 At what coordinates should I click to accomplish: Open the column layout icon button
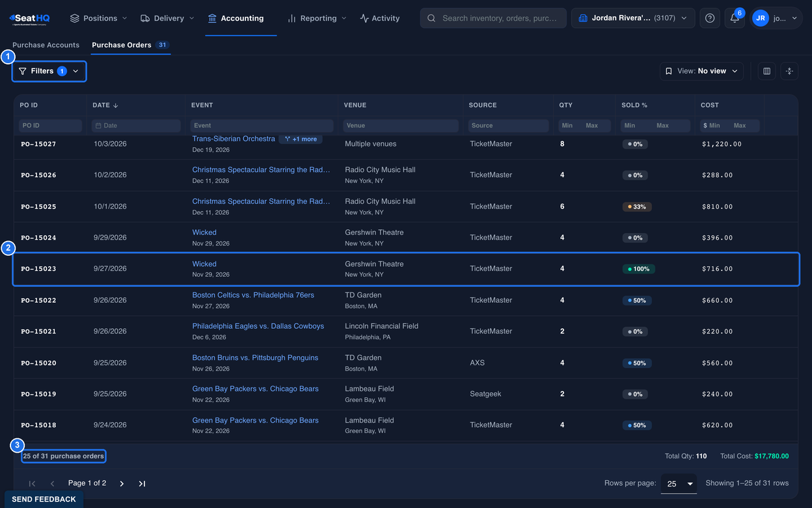point(766,71)
